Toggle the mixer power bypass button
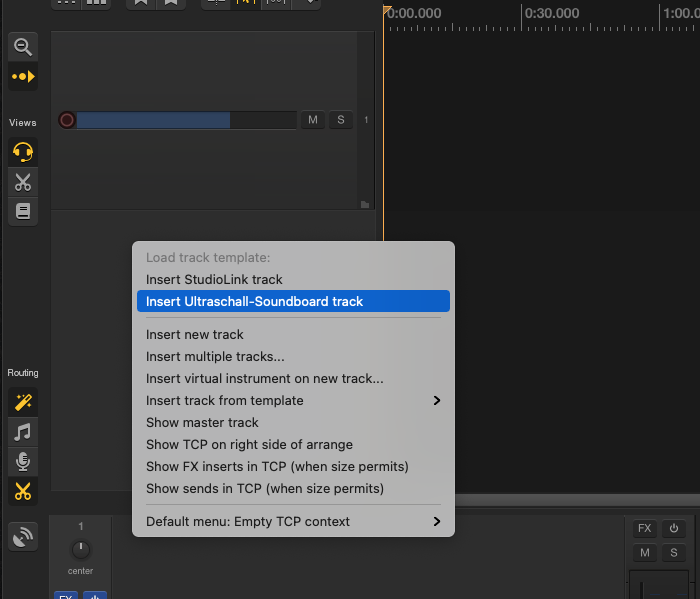This screenshot has width=700, height=599. (x=674, y=528)
